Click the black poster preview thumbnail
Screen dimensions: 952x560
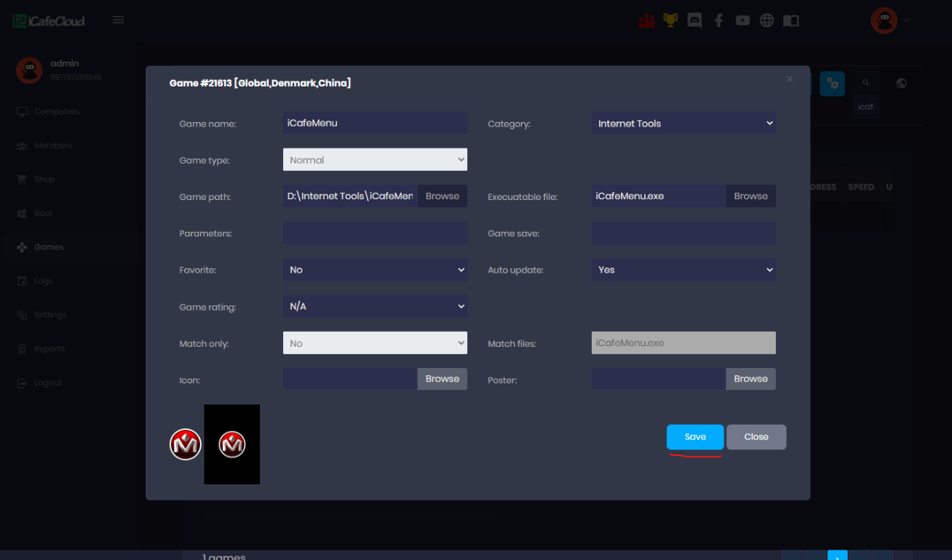coord(232,444)
